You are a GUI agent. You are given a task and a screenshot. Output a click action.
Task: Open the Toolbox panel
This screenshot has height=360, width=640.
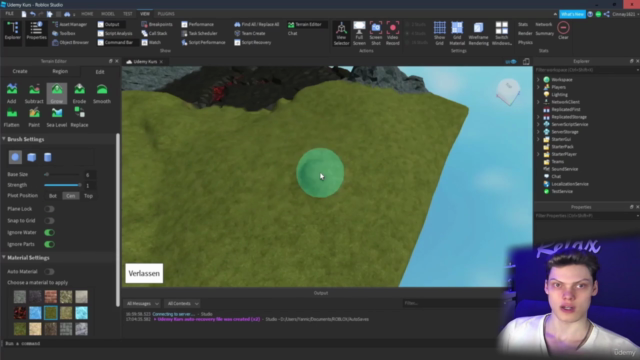pos(64,33)
